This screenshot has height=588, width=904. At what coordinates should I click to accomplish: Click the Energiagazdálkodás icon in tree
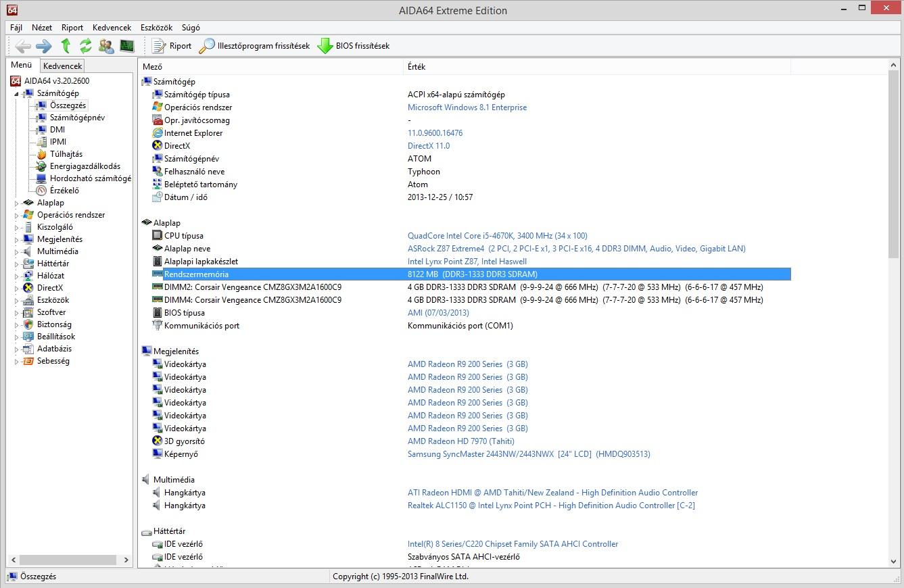pyautogui.click(x=41, y=166)
